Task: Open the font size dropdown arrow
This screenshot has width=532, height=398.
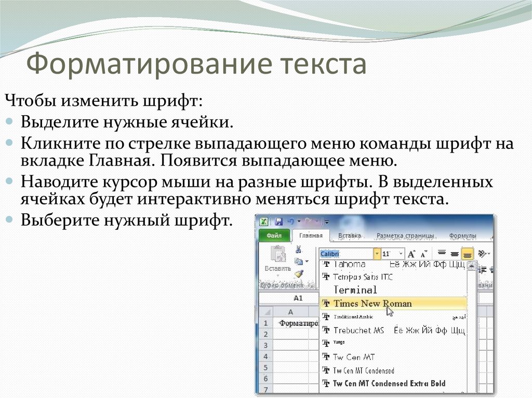Action: [401, 254]
